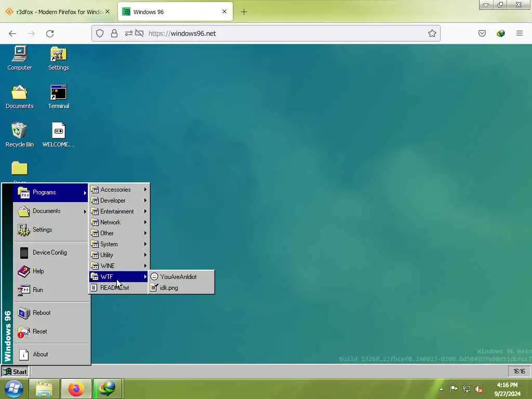Choose Device Config in the Start menu
The image size is (532, 399).
[50, 253]
